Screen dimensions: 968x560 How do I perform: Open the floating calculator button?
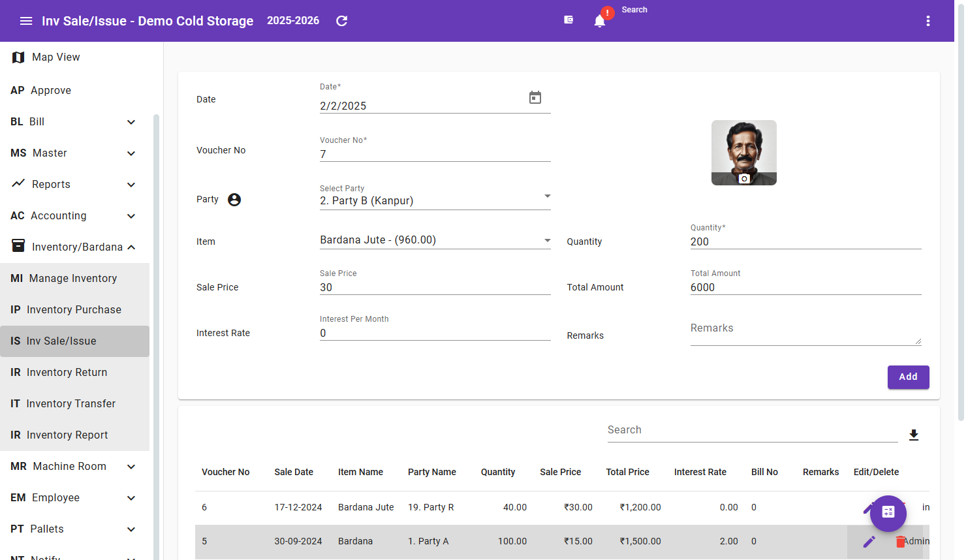pos(888,514)
